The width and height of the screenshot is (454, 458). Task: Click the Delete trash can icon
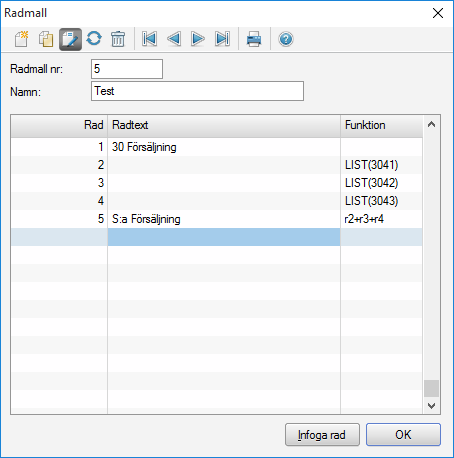(x=118, y=39)
